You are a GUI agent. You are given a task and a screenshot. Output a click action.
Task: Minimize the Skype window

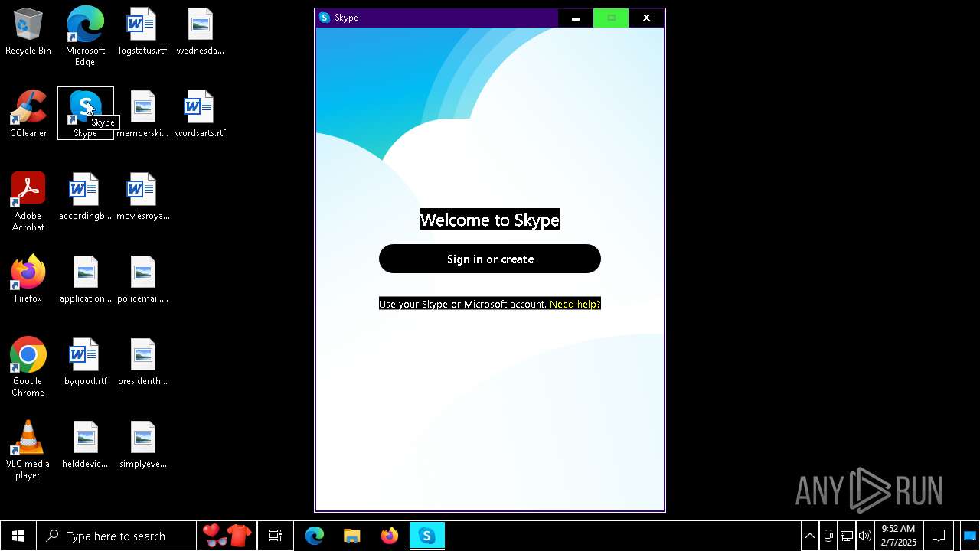[x=576, y=18]
